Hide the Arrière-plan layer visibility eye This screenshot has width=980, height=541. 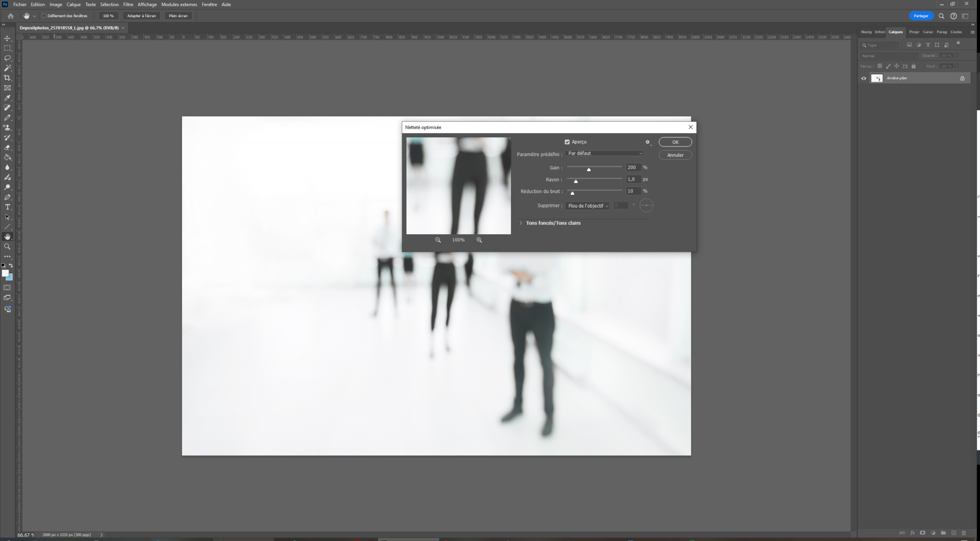pos(864,78)
